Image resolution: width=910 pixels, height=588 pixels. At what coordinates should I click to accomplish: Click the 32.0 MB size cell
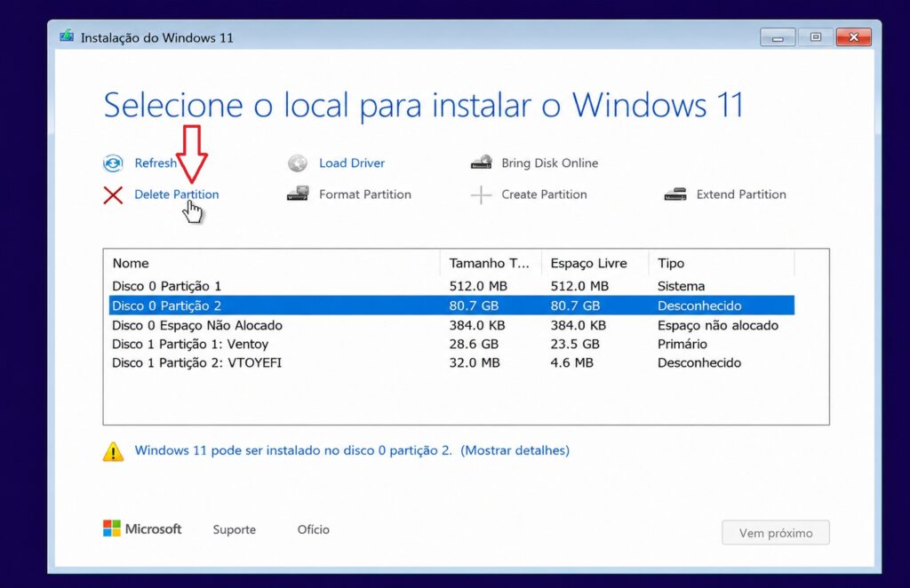[x=475, y=362]
